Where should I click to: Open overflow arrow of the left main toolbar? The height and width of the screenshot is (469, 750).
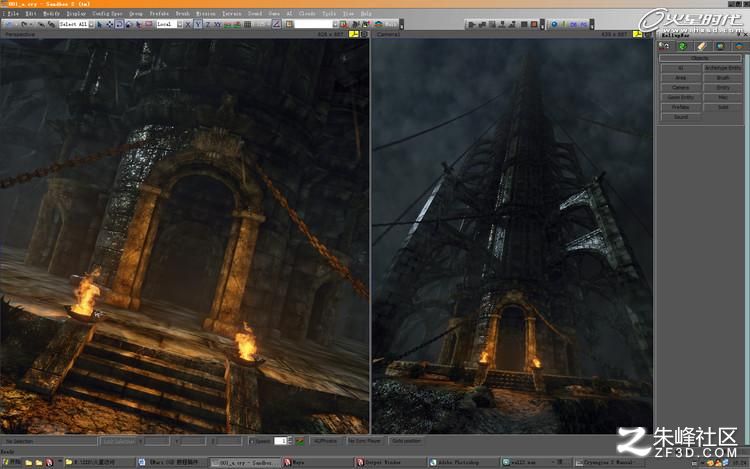click(x=401, y=24)
